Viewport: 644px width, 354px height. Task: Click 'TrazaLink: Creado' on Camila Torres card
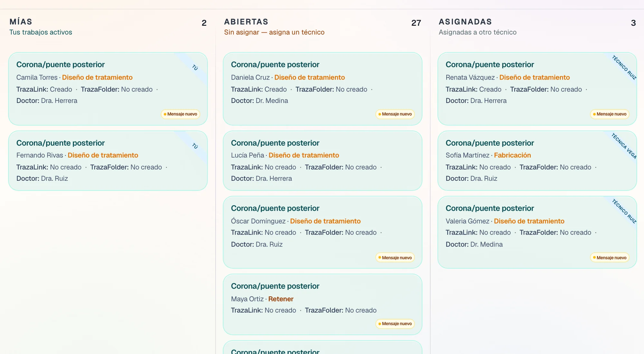pyautogui.click(x=44, y=90)
